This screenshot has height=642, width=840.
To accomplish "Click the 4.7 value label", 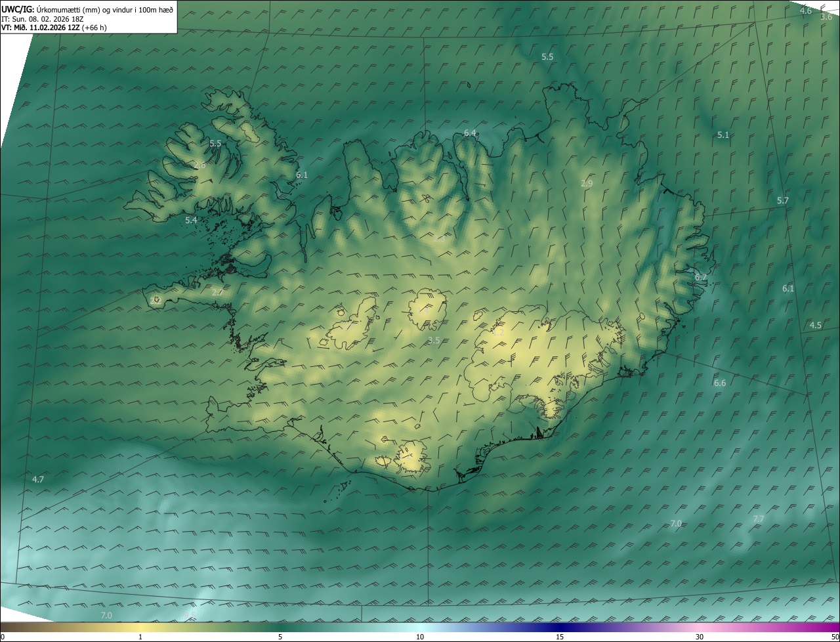I will (x=38, y=479).
